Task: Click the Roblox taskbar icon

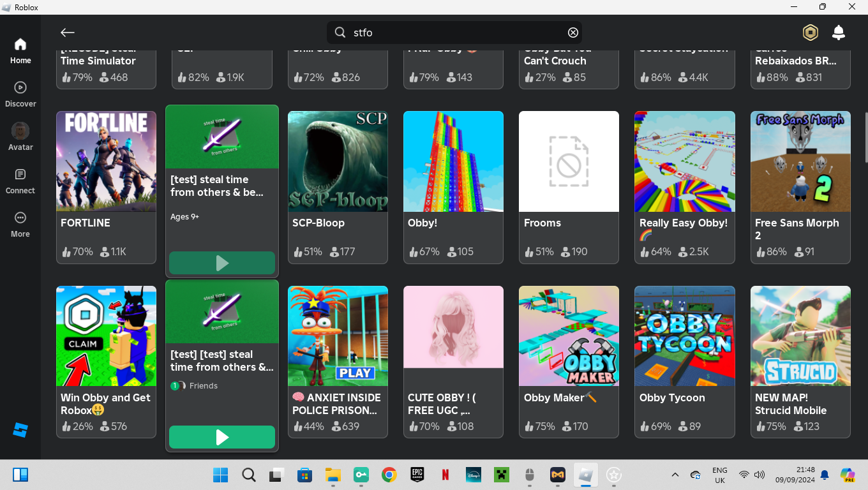Action: point(585,475)
